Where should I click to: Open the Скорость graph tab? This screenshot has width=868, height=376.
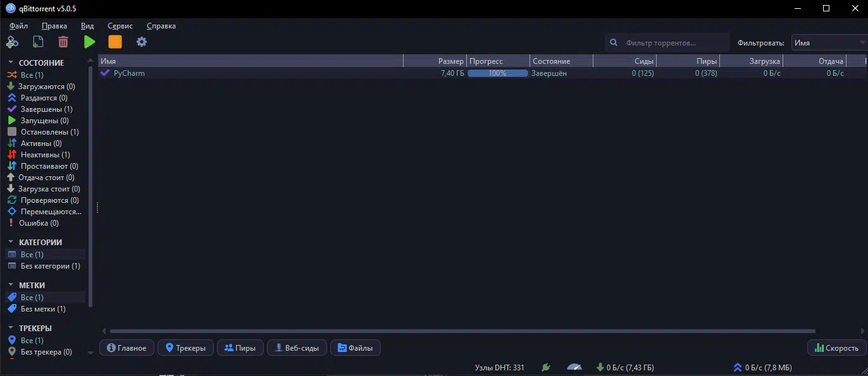pos(836,348)
